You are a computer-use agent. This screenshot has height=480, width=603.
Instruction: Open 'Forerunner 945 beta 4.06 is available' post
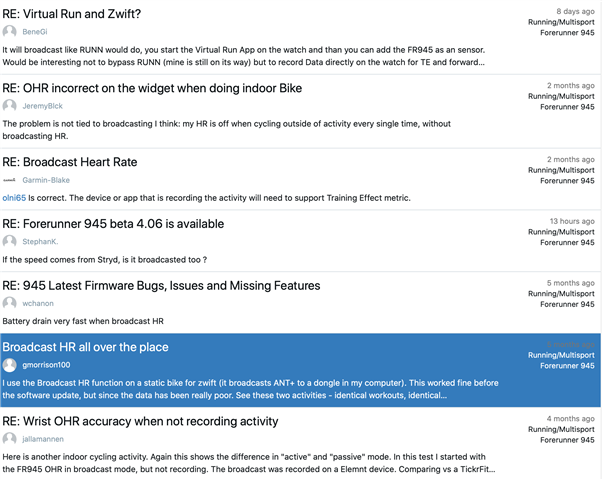pos(113,224)
